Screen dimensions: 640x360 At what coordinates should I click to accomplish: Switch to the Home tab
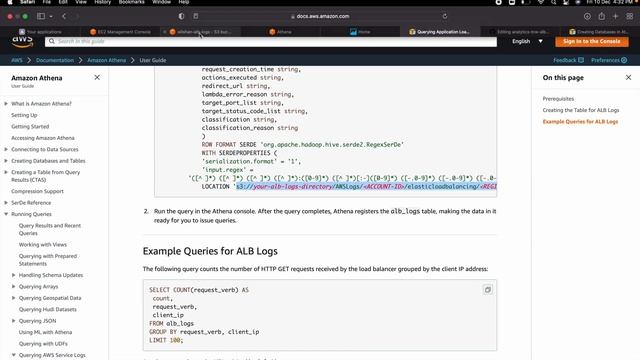(x=360, y=31)
